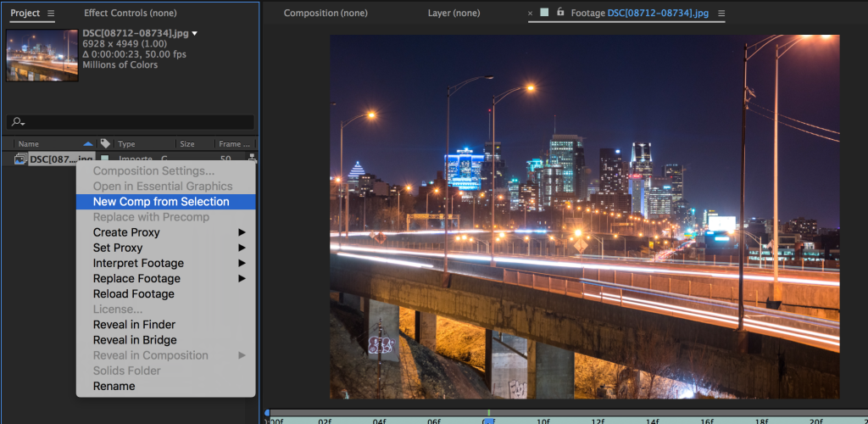Click the blue current-time indicator on the ruler
Viewport: 868px width, 424px height.
point(489,421)
